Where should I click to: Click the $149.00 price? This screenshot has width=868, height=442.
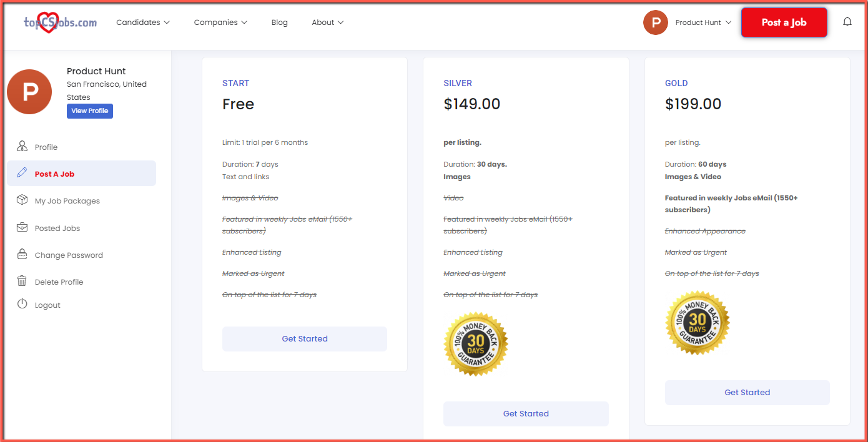(x=472, y=104)
